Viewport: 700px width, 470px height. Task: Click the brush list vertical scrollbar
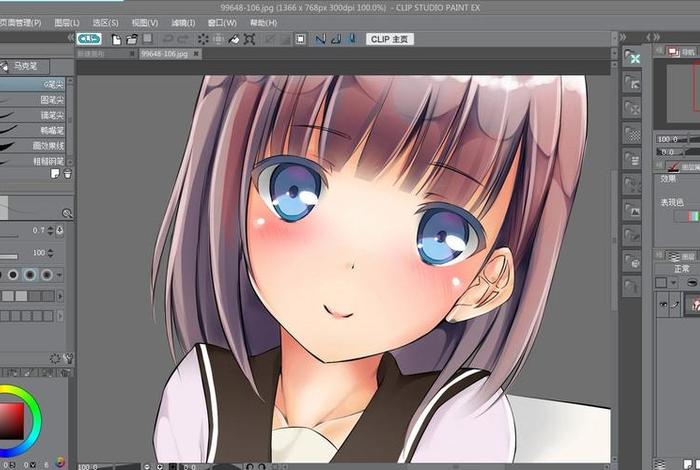point(70,121)
